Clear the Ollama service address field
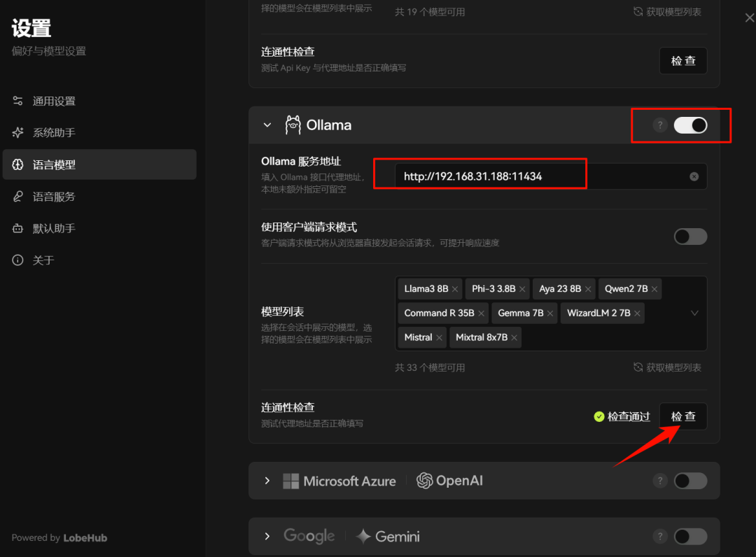Screen dimensions: 756x557 coord(694,176)
